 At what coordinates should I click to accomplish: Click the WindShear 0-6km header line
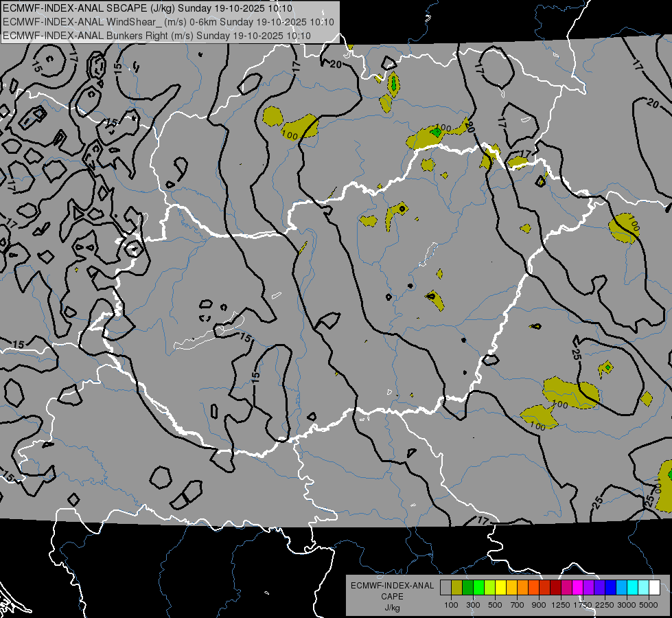click(168, 22)
